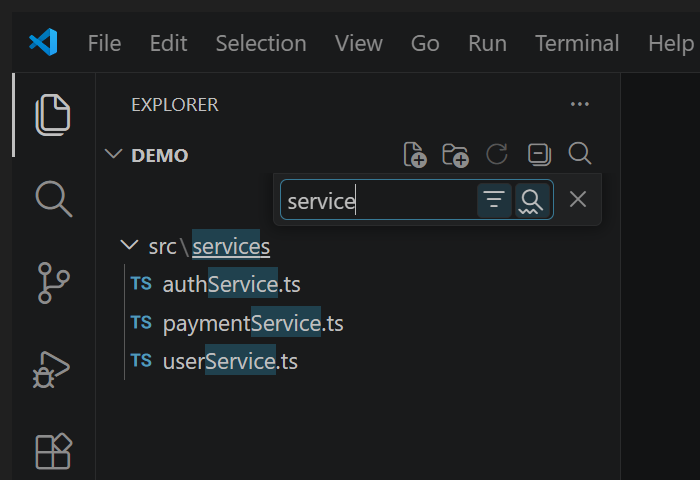Click the src path segment

[x=162, y=247]
